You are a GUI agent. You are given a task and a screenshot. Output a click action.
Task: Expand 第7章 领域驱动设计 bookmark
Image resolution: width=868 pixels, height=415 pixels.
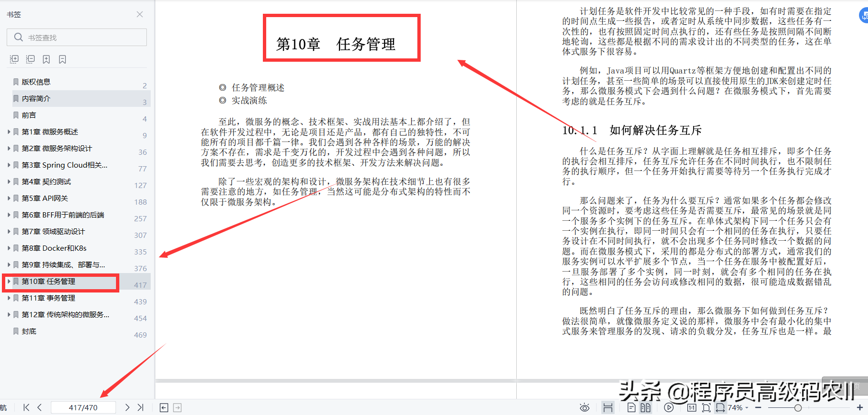click(9, 231)
